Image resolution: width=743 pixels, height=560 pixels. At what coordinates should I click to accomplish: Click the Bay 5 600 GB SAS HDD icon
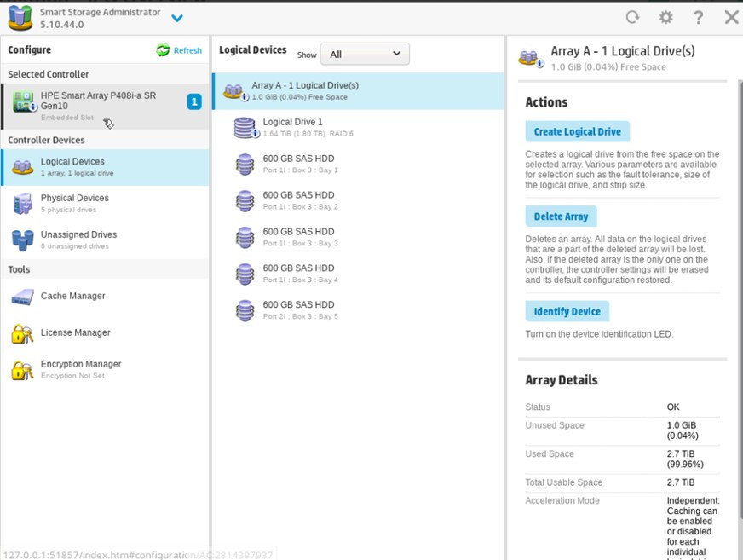click(245, 310)
